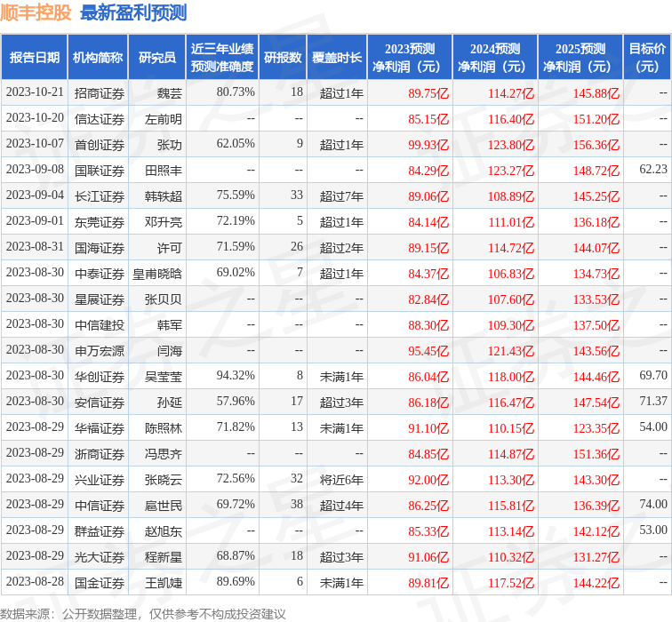Select the 华福证券 institution cell
Image resolution: width=672 pixels, height=622 pixels.
pyautogui.click(x=100, y=428)
